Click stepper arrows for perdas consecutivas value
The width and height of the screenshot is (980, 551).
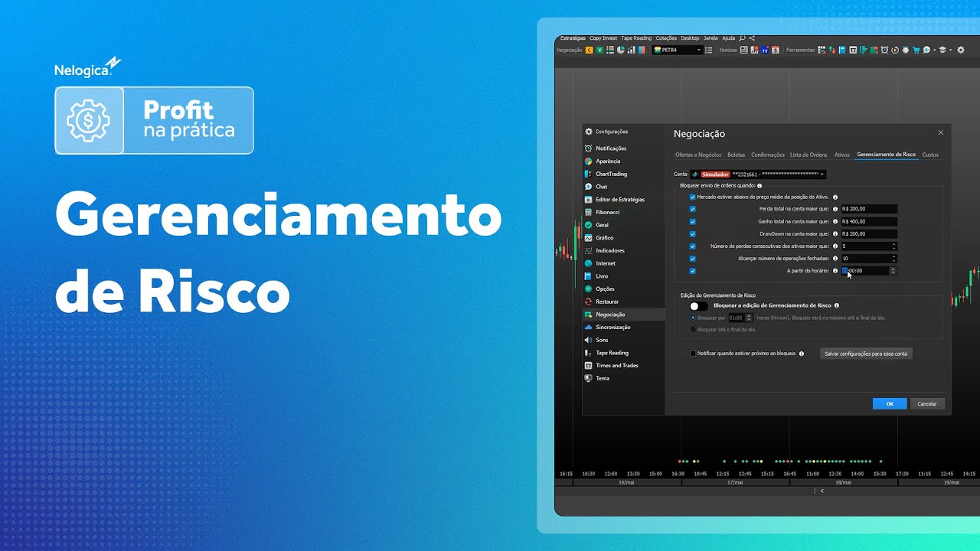tap(893, 246)
